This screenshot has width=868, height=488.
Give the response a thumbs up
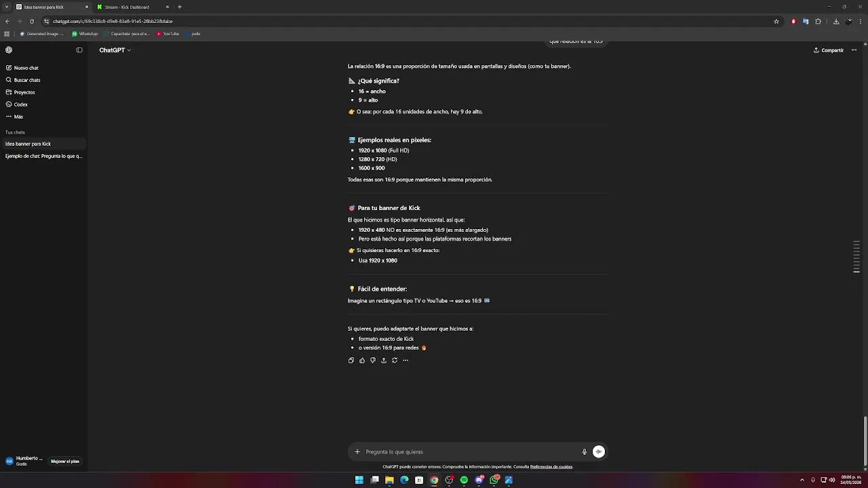pos(362,361)
